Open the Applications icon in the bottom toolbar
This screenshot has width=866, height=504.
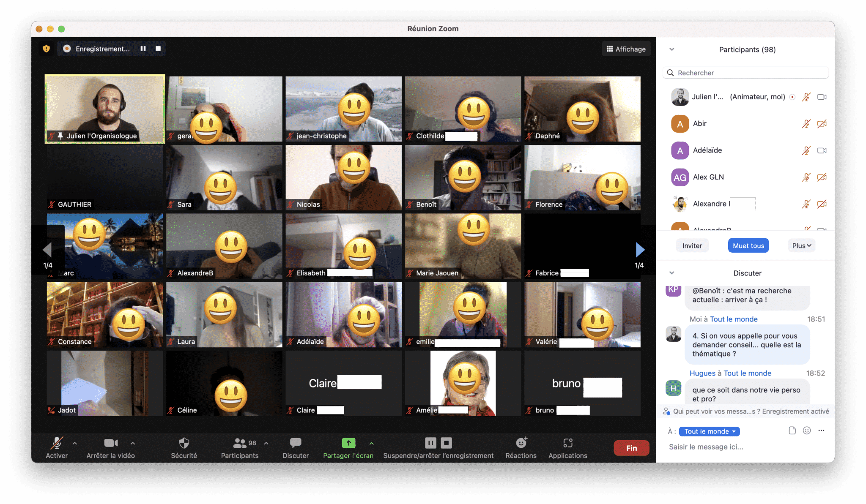567,443
